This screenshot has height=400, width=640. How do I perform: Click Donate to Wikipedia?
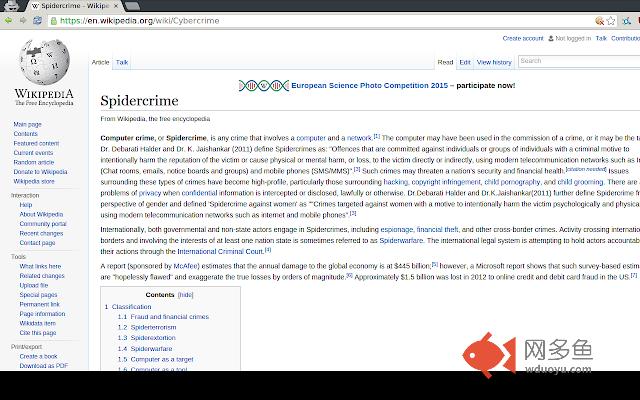pyautogui.click(x=40, y=172)
